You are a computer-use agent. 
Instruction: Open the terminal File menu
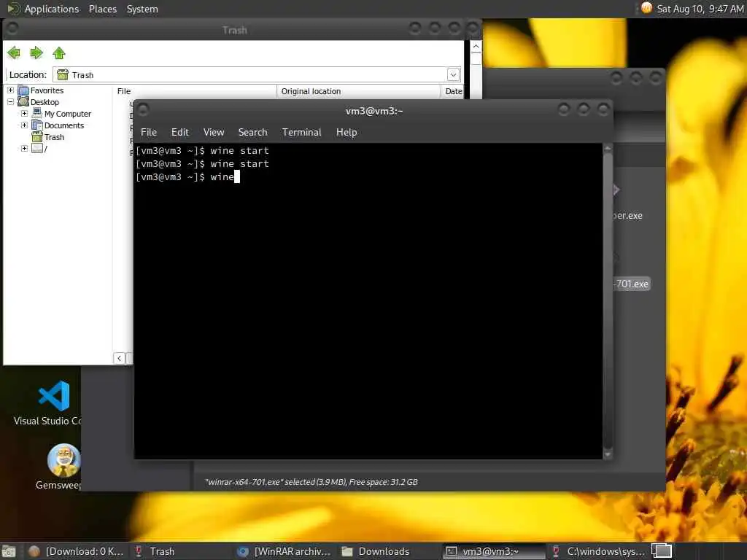(x=149, y=133)
